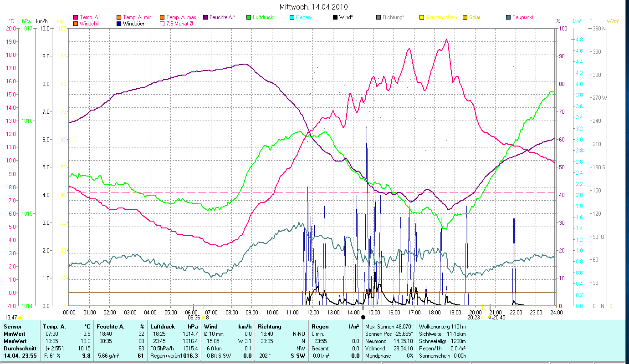Click the maximum pressure value 1016.4

click(190, 341)
